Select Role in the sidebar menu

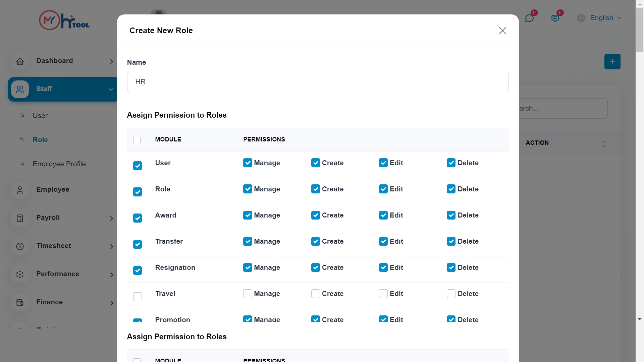click(x=40, y=140)
